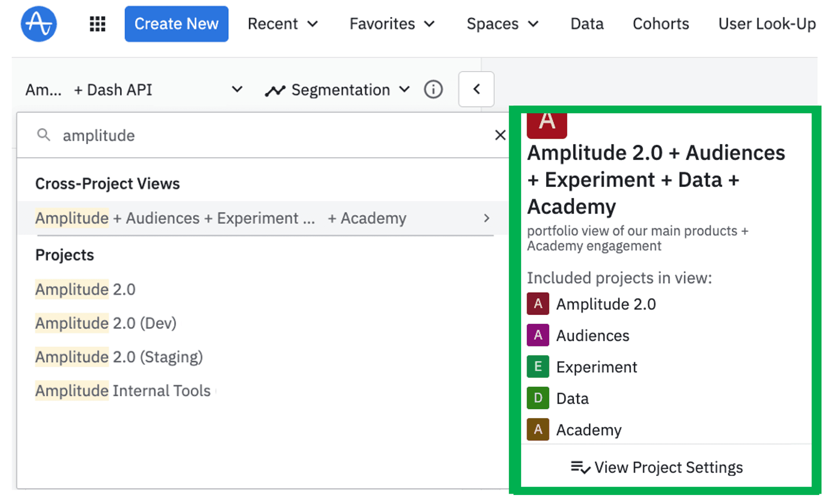Click the magnifier search icon
834x504 pixels.
pos(44,135)
